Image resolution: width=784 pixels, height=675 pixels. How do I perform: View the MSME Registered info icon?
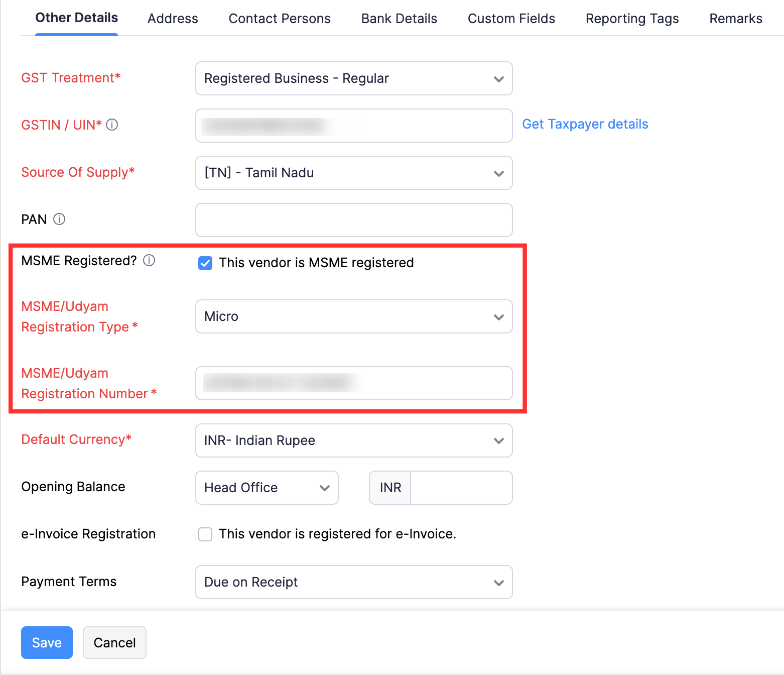[149, 260]
